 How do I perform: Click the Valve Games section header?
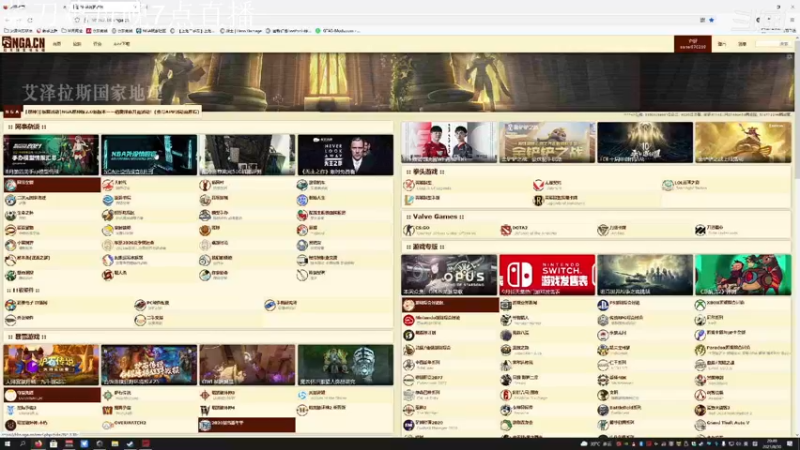tap(435, 217)
